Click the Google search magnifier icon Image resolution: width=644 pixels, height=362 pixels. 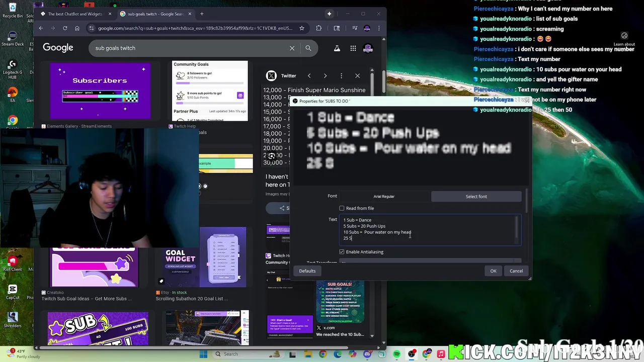pyautogui.click(x=308, y=48)
